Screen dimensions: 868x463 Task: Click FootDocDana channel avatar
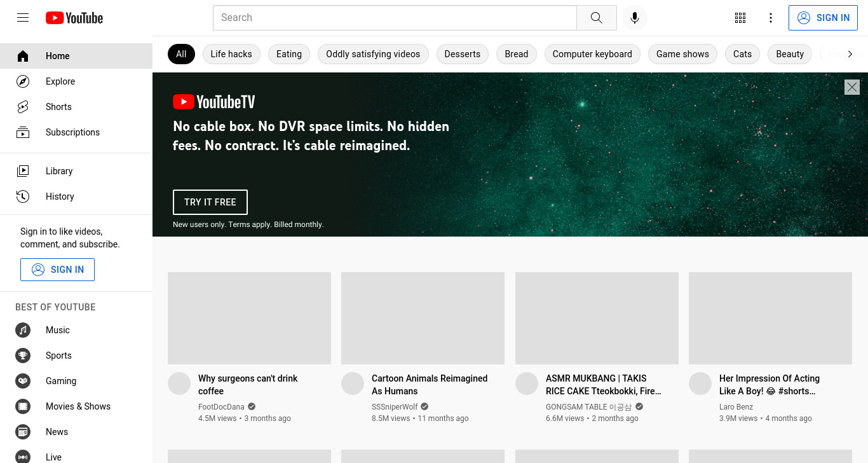(x=179, y=384)
